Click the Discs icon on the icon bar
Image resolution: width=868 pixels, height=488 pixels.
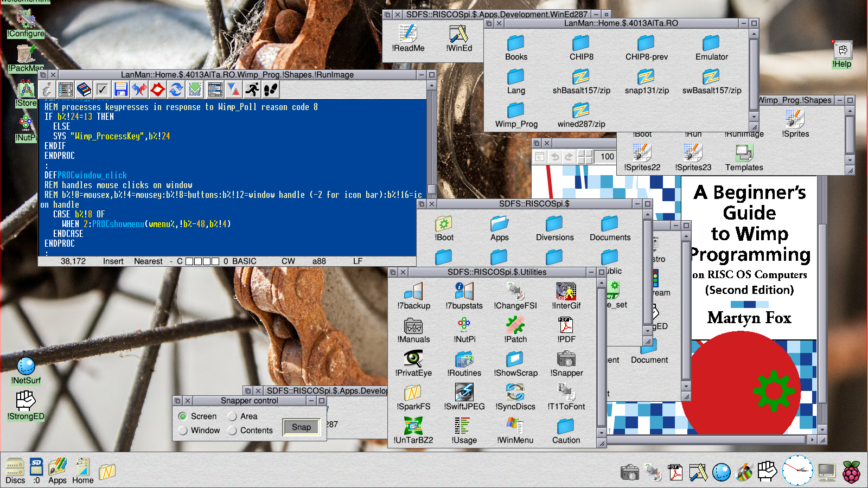[x=15, y=471]
